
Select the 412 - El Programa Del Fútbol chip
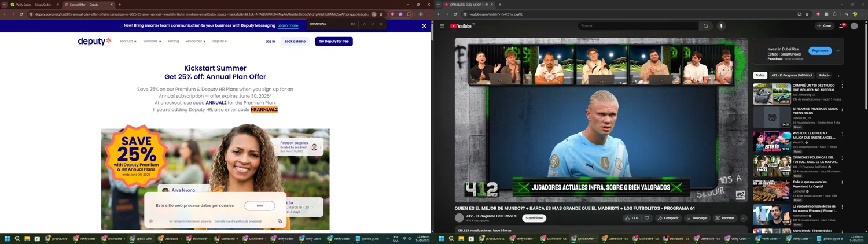(x=792, y=75)
